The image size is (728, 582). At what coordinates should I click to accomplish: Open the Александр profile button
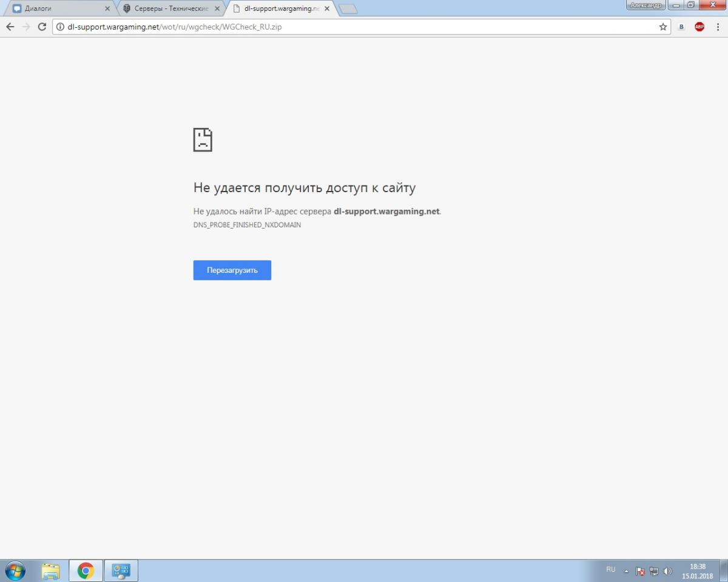[x=647, y=5]
